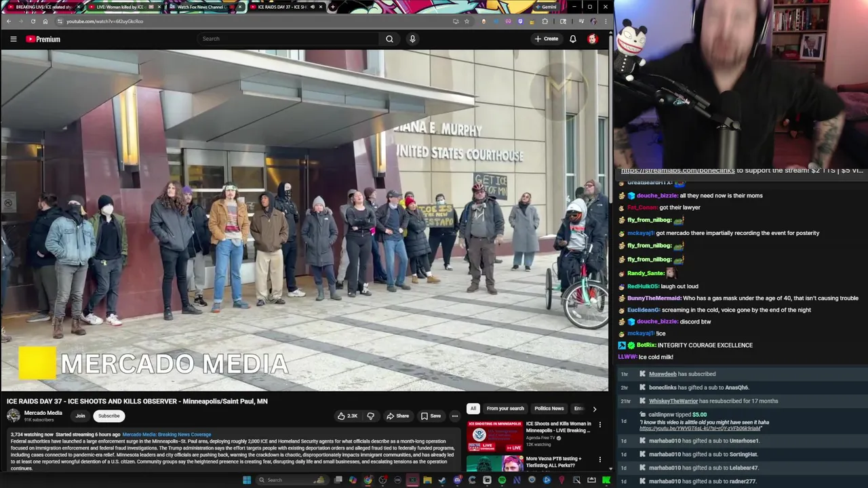This screenshot has width=868, height=488.
Task: Select the 'Politics News' chip
Action: point(549,409)
